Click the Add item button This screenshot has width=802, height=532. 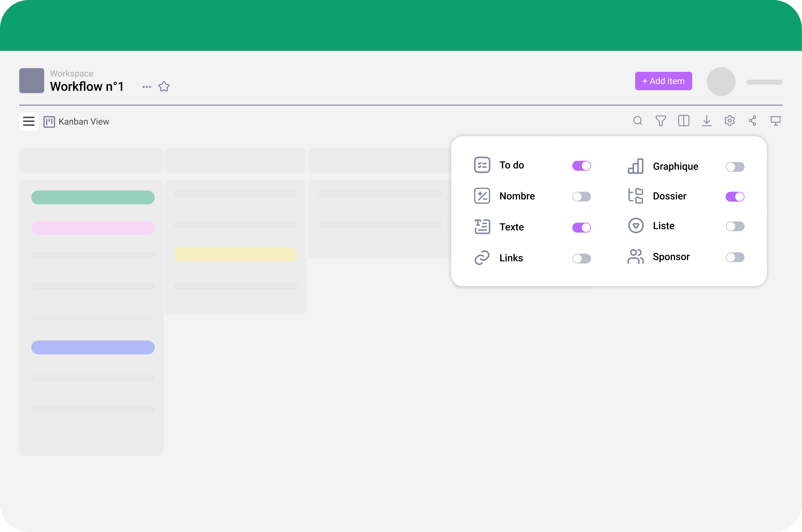coord(663,81)
